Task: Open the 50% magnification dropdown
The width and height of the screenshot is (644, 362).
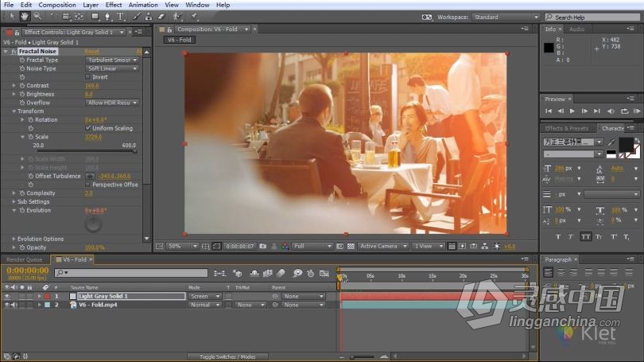Action: coord(182,246)
